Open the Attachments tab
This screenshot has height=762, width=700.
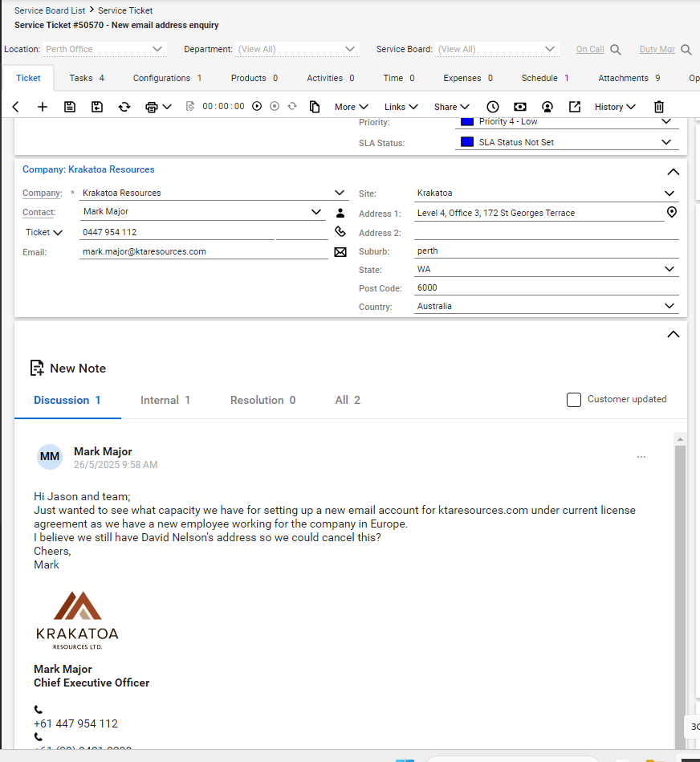(629, 78)
